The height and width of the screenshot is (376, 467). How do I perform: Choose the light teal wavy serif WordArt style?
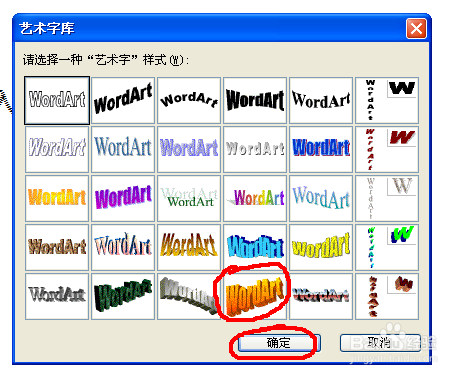point(321,198)
